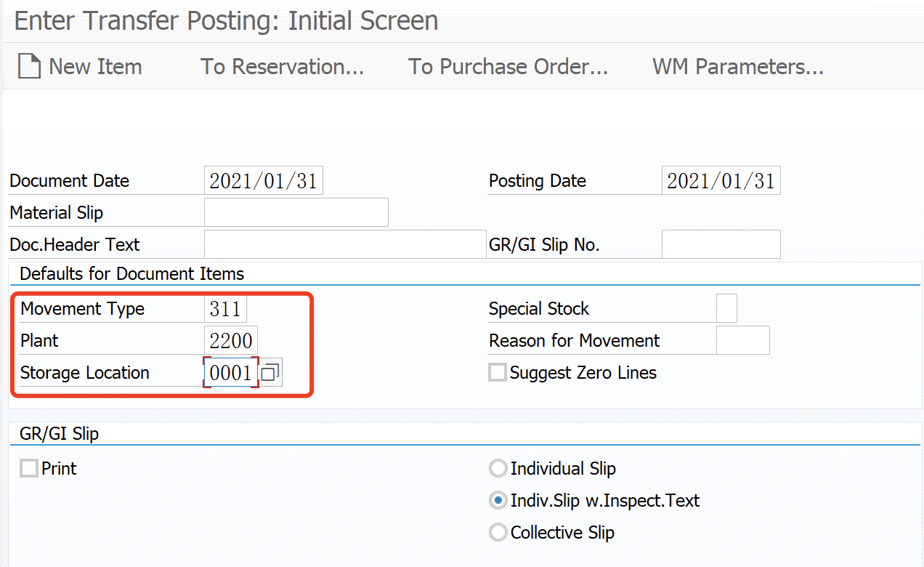
Task: Click inside the Document Date field
Action: coord(263,180)
